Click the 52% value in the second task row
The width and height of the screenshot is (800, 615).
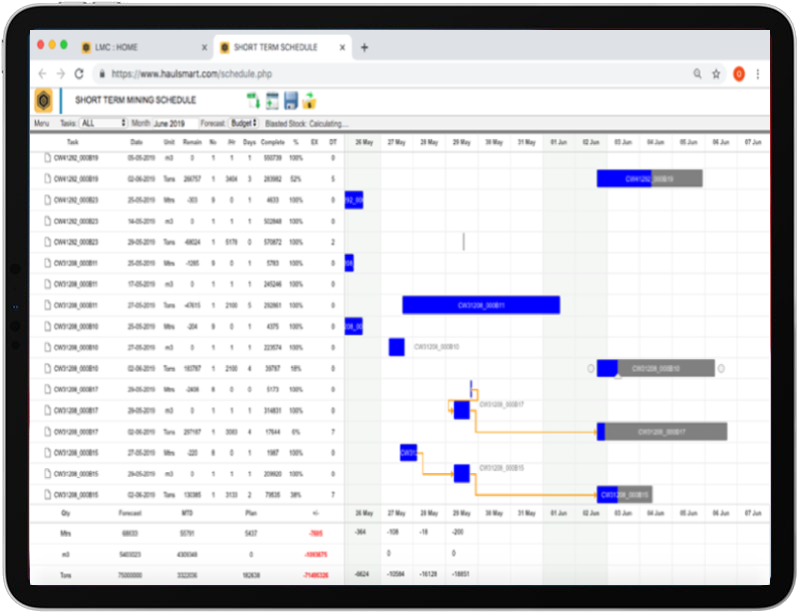coord(295,179)
